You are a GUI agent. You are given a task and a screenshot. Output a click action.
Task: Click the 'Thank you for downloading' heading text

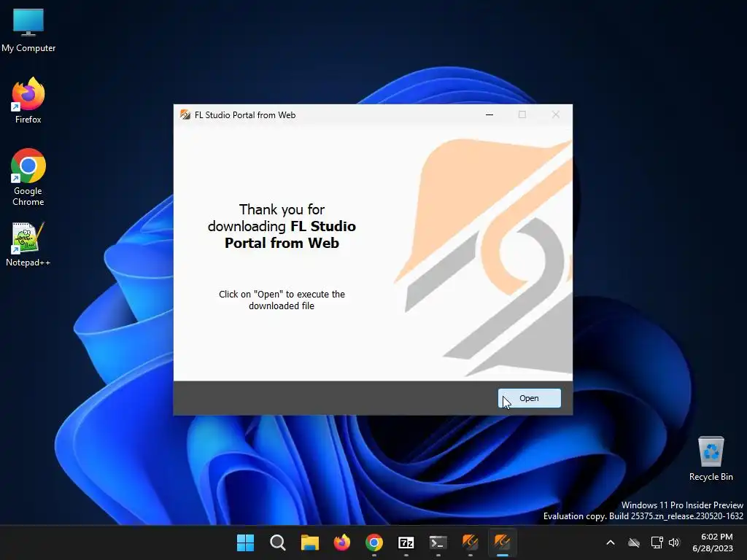(282, 226)
